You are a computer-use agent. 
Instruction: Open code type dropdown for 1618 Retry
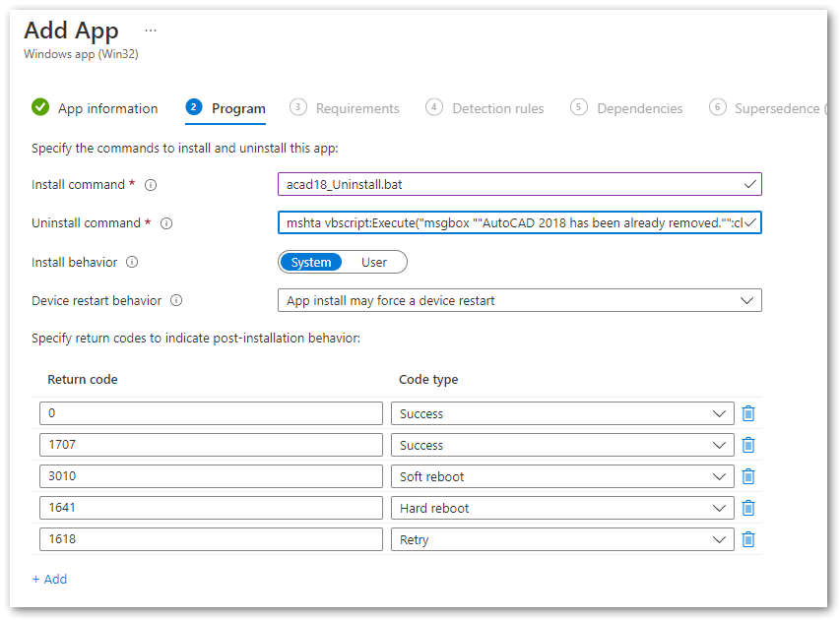coord(561,539)
